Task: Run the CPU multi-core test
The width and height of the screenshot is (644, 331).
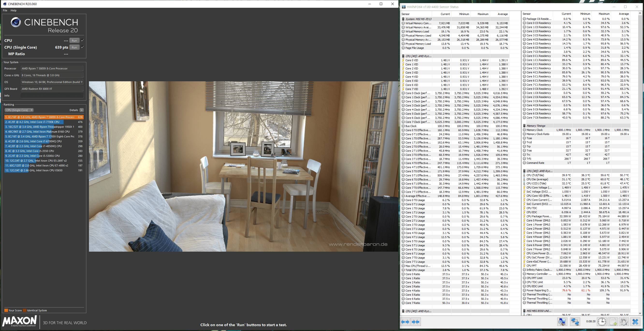Action: [x=74, y=41]
